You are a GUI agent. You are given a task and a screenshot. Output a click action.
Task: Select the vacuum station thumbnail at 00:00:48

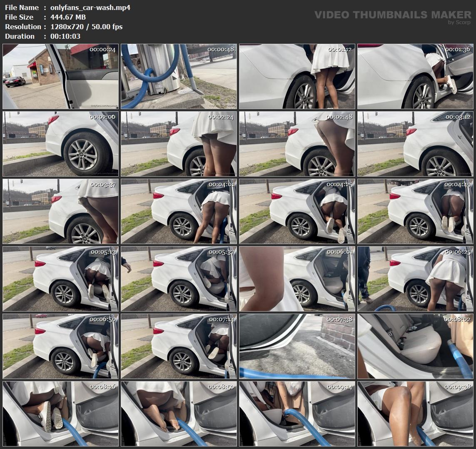(x=179, y=77)
